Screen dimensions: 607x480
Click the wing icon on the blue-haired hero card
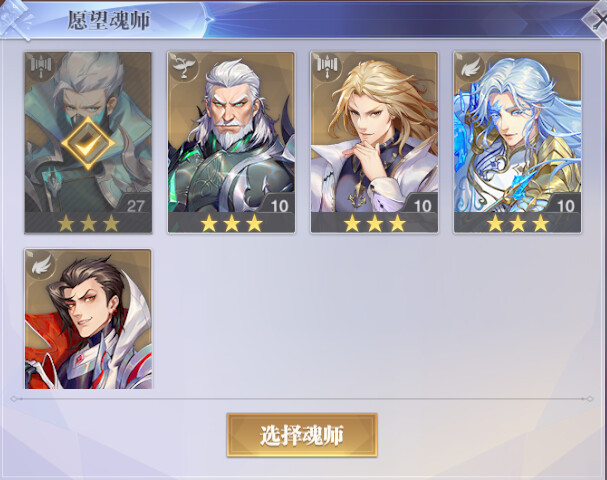(470, 66)
